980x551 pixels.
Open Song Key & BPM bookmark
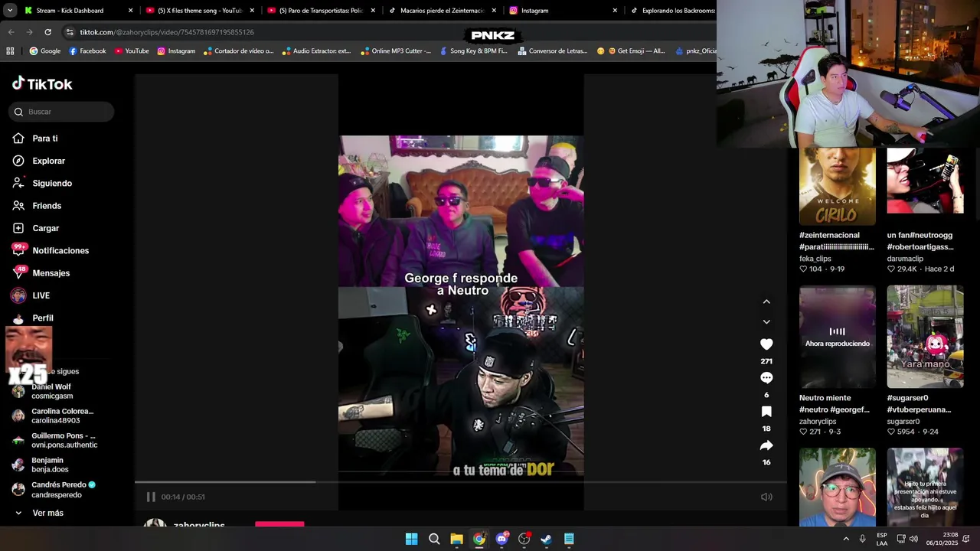point(473,51)
